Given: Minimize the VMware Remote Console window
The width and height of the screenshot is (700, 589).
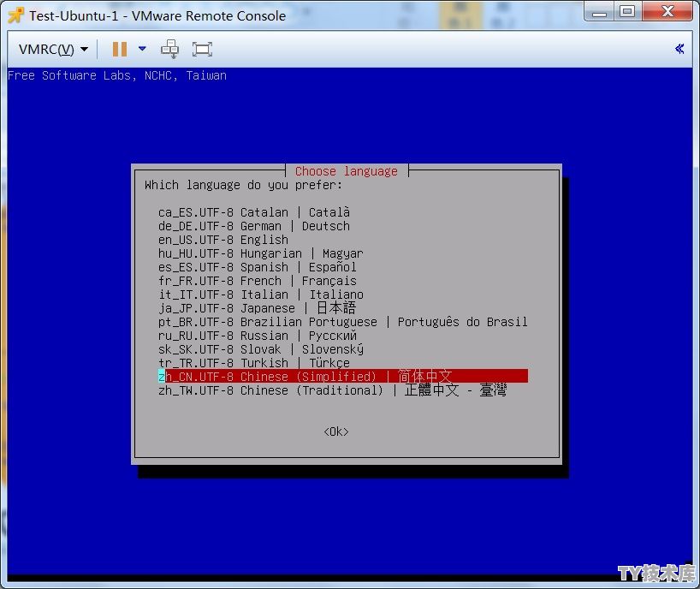Looking at the screenshot, I should coord(599,11).
